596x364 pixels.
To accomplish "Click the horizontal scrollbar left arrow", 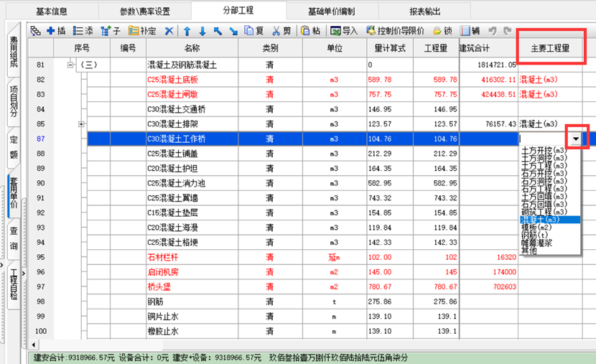I will [34, 345].
